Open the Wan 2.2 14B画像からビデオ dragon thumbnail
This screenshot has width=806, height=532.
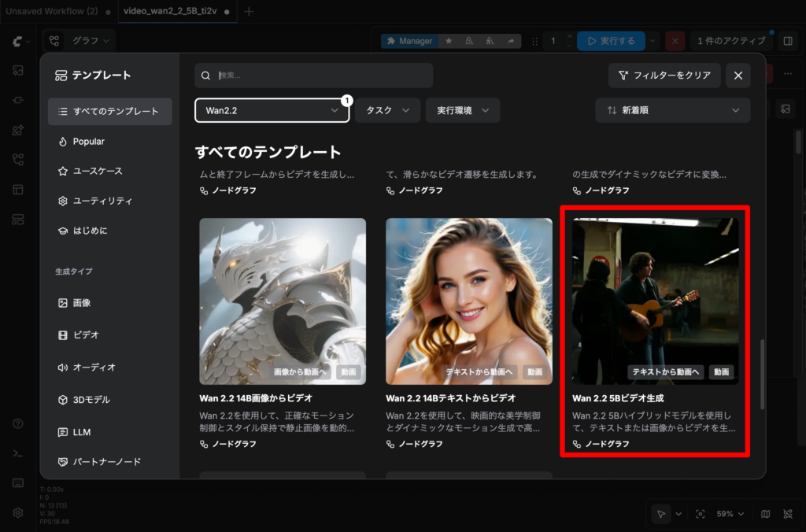282,301
